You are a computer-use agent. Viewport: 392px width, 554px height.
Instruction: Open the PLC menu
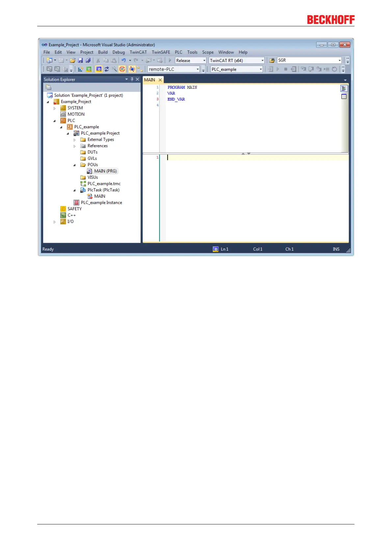tap(179, 52)
